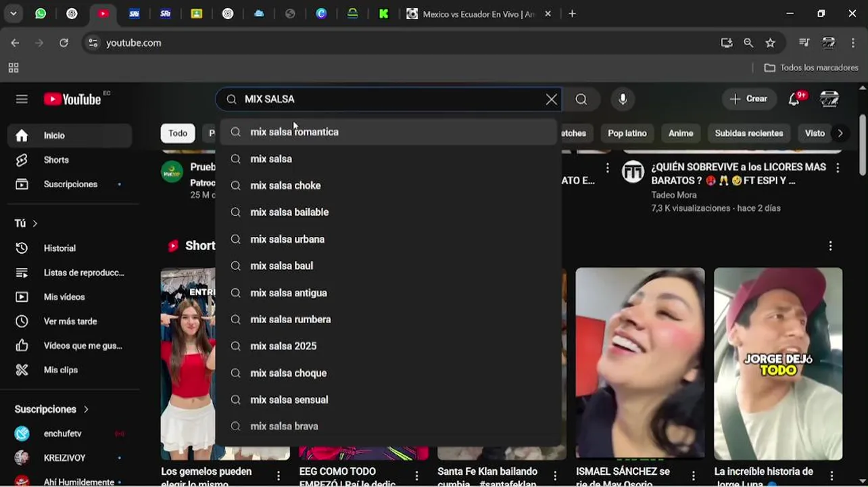Open Suscripciones in the sidebar
Screen dimensions: 868x487
[70, 184]
